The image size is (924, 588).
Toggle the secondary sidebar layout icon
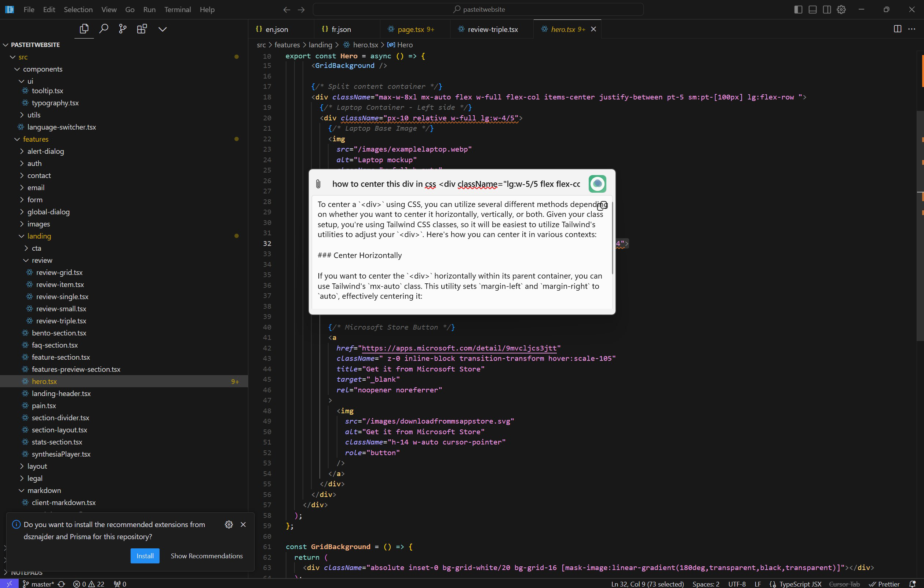click(827, 10)
